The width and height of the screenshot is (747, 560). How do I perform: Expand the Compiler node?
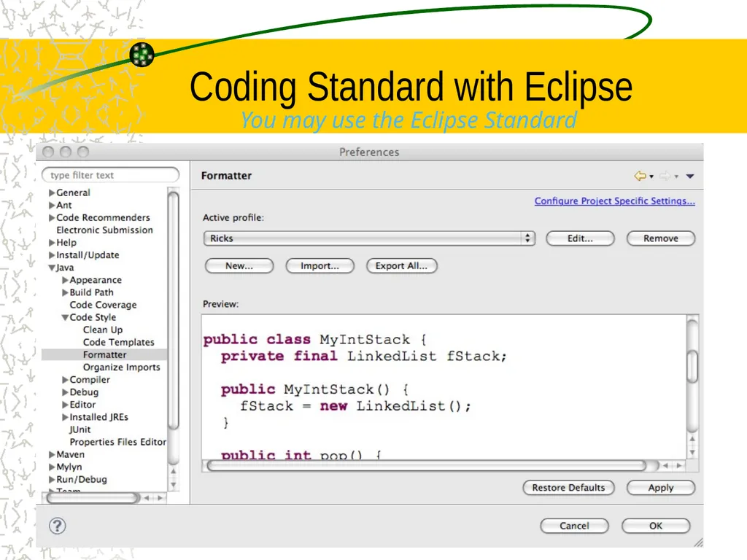(x=65, y=380)
